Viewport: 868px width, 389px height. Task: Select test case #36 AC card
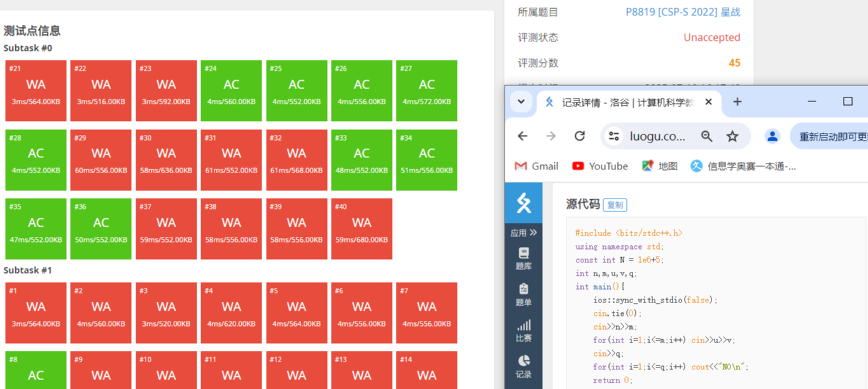101,229
